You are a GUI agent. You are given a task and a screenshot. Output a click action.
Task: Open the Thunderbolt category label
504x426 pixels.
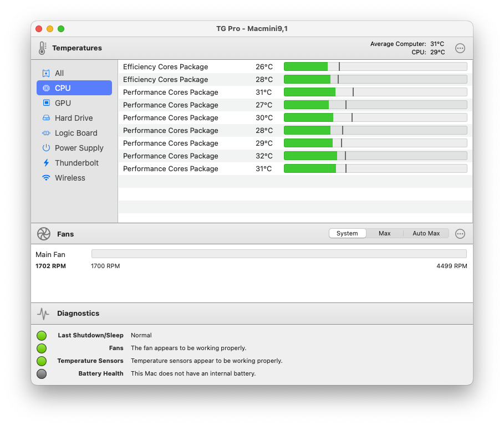point(77,163)
